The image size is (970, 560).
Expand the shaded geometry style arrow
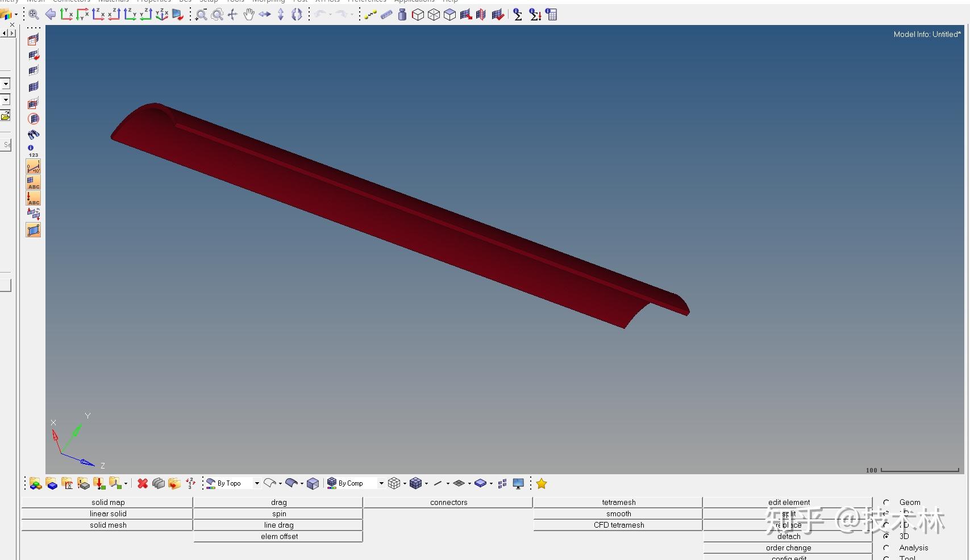coord(302,483)
